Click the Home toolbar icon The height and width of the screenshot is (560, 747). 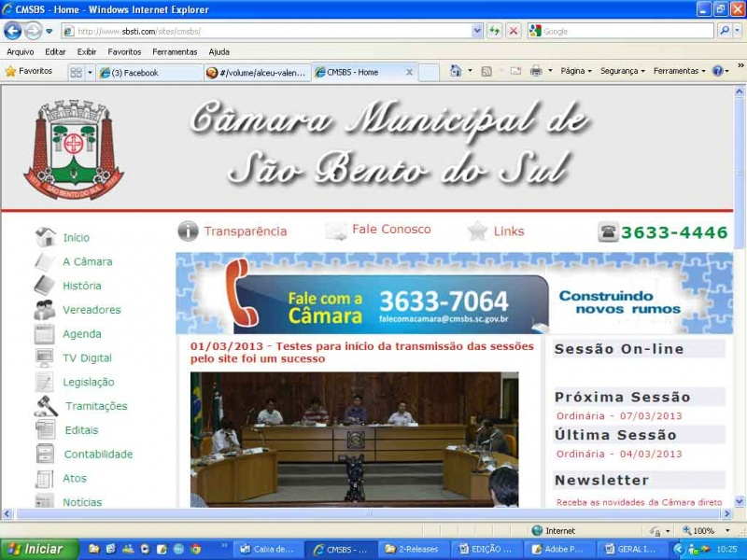tap(456, 71)
